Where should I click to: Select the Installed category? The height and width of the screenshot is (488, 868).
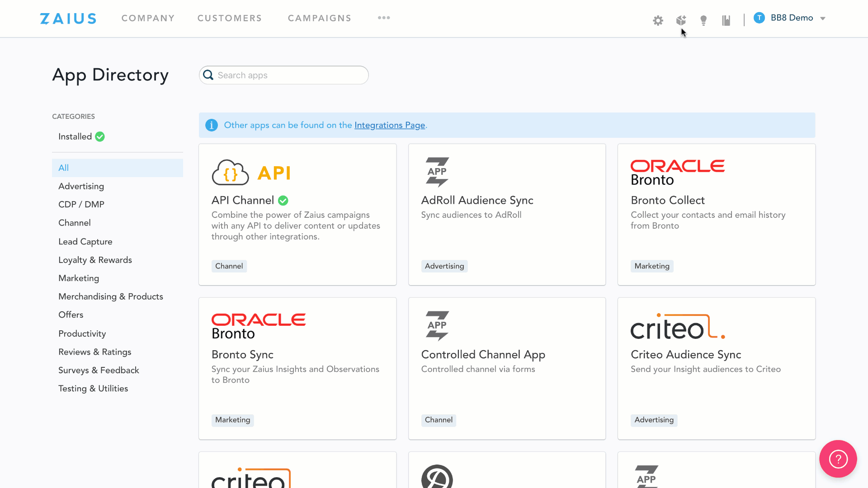point(75,136)
